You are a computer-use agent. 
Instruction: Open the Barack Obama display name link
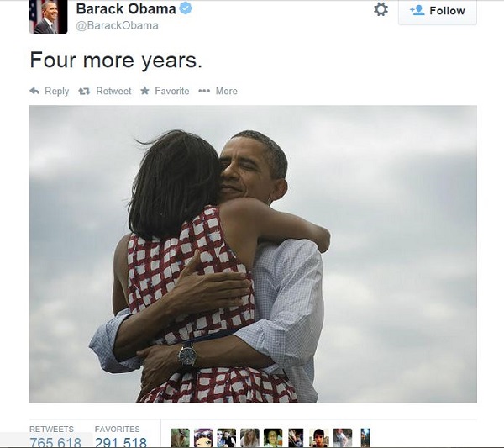click(126, 8)
